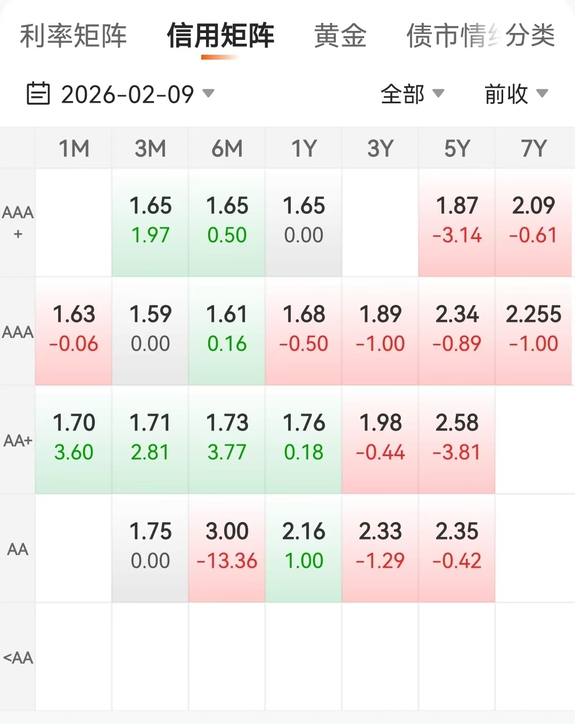Open the AA 6M cell showing 3.00

click(x=227, y=545)
